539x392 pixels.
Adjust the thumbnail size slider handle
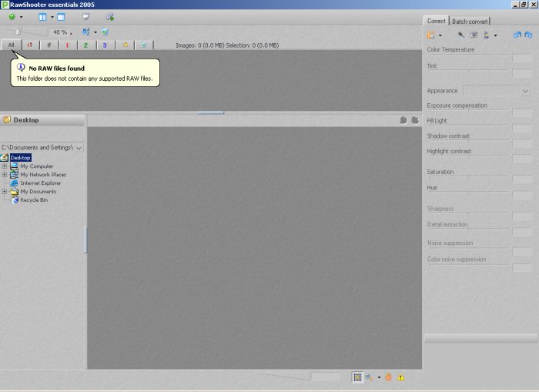18,32
